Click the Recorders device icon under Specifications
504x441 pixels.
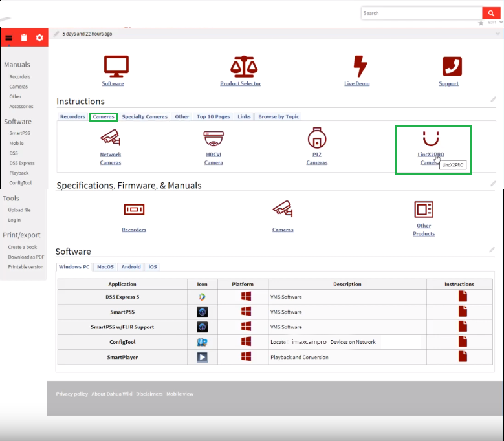134,210
